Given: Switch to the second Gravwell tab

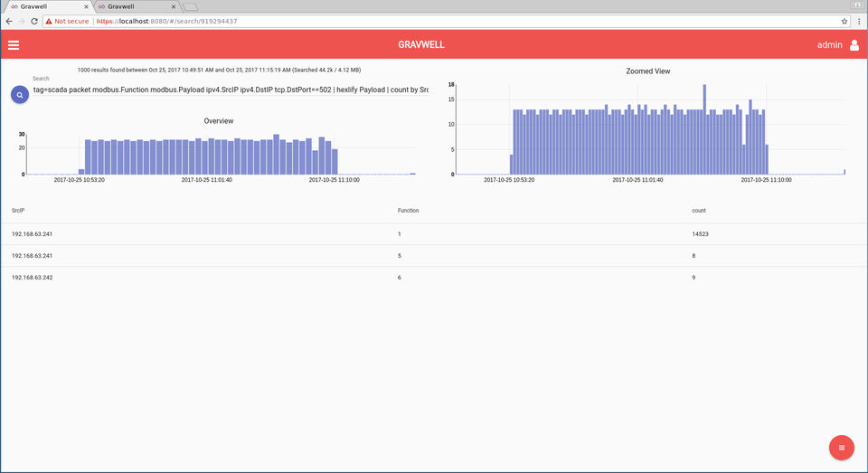Looking at the screenshot, I should coord(135,6).
